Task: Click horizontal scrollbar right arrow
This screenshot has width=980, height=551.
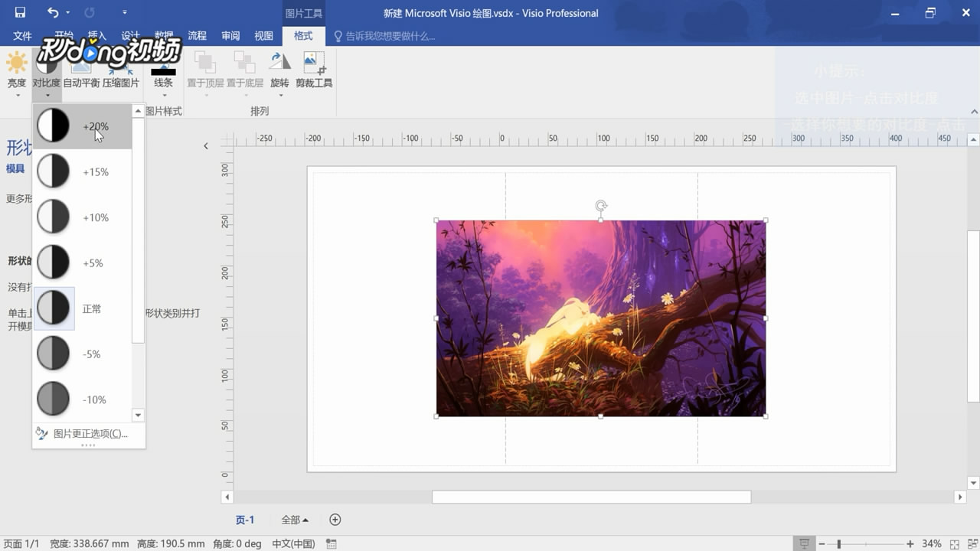Action: pos(960,497)
